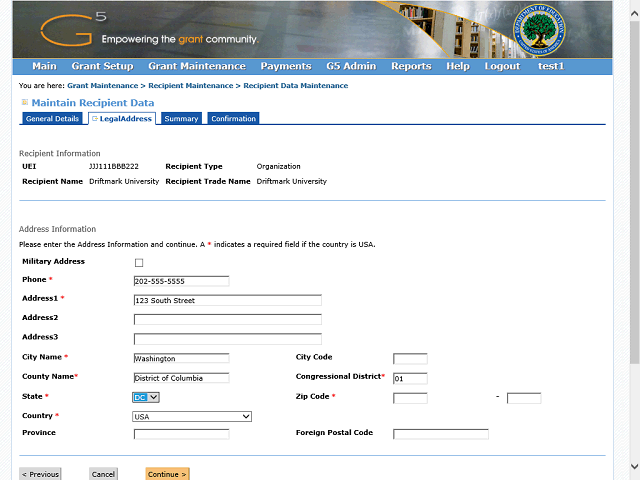Click the Address Information section heading

[x=58, y=229]
